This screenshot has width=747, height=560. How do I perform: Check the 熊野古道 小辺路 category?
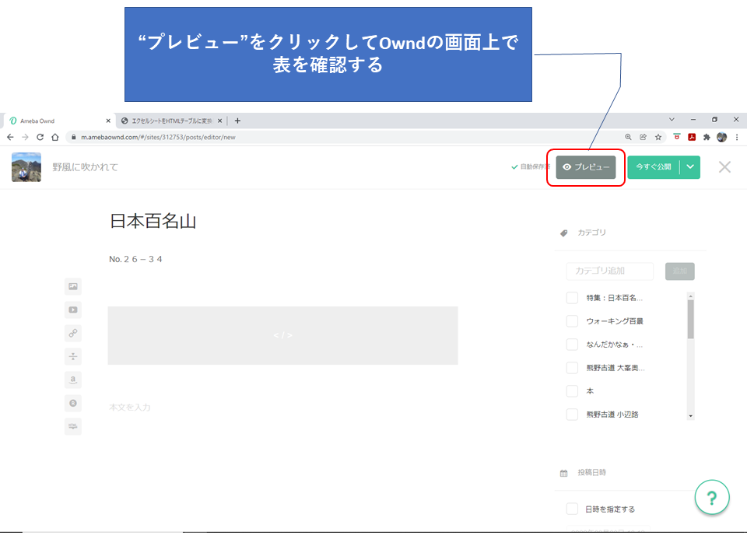tap(572, 415)
